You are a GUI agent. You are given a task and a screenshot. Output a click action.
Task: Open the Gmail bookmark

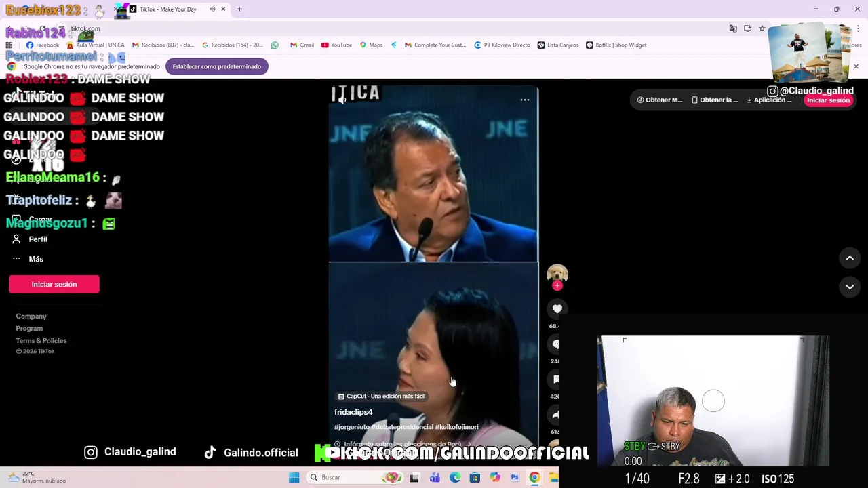302,45
